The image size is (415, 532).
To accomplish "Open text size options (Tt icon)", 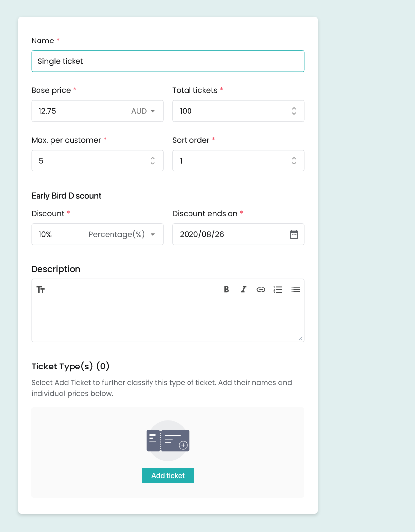I will pos(40,290).
